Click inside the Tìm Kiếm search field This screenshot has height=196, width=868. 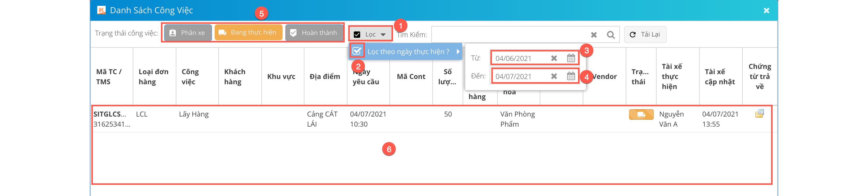tap(509, 35)
